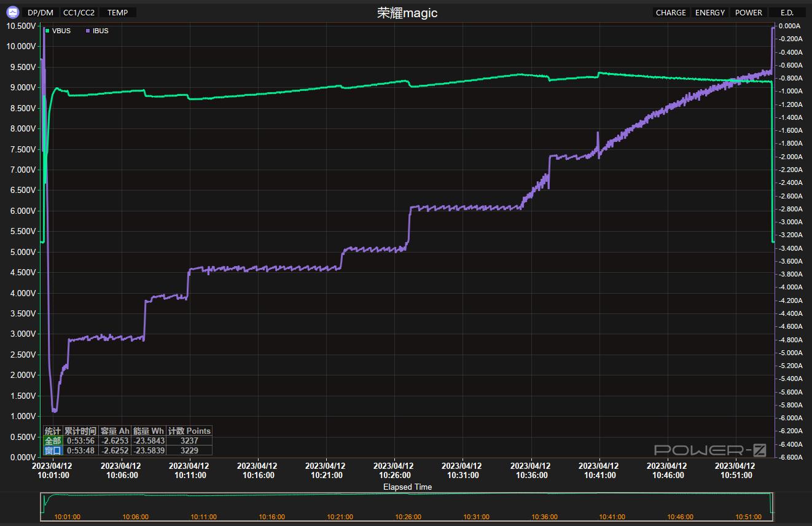This screenshot has height=526, width=812.
Task: Switch to the ENERGY view
Action: [x=709, y=12]
